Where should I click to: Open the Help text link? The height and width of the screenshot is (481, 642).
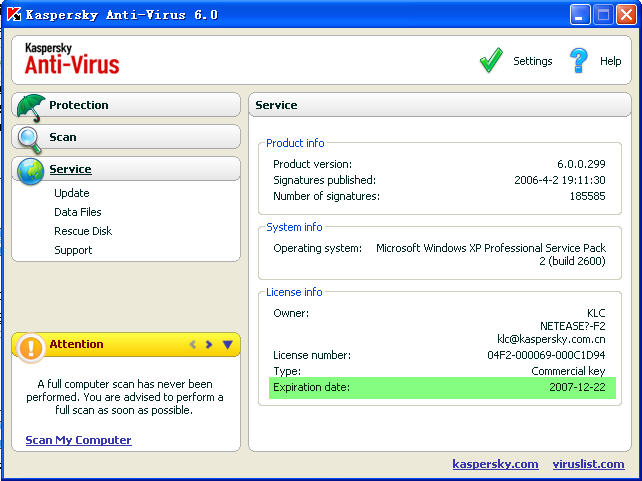610,61
